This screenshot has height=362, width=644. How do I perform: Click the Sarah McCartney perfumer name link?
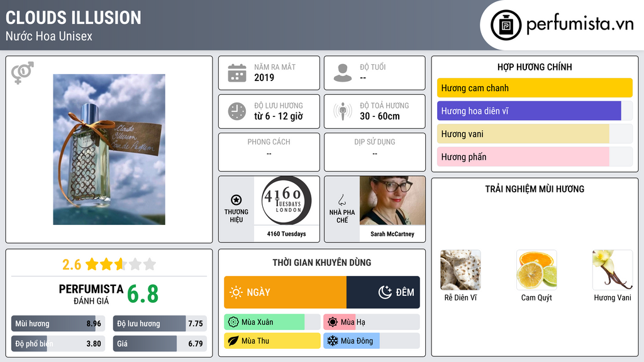point(392,234)
